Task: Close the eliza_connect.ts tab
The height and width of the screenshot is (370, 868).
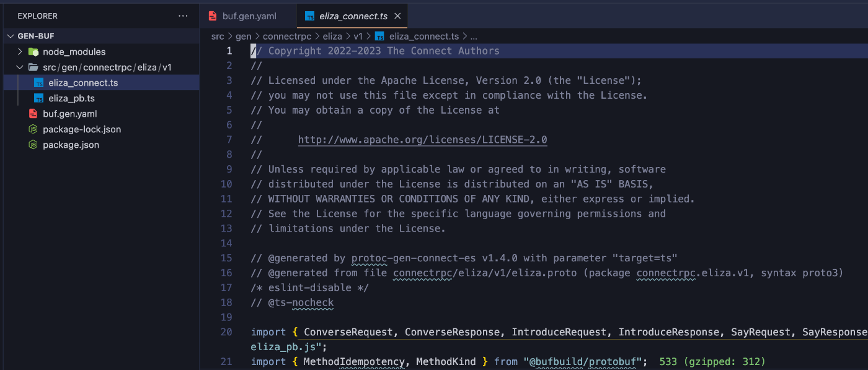Action: coord(397,17)
